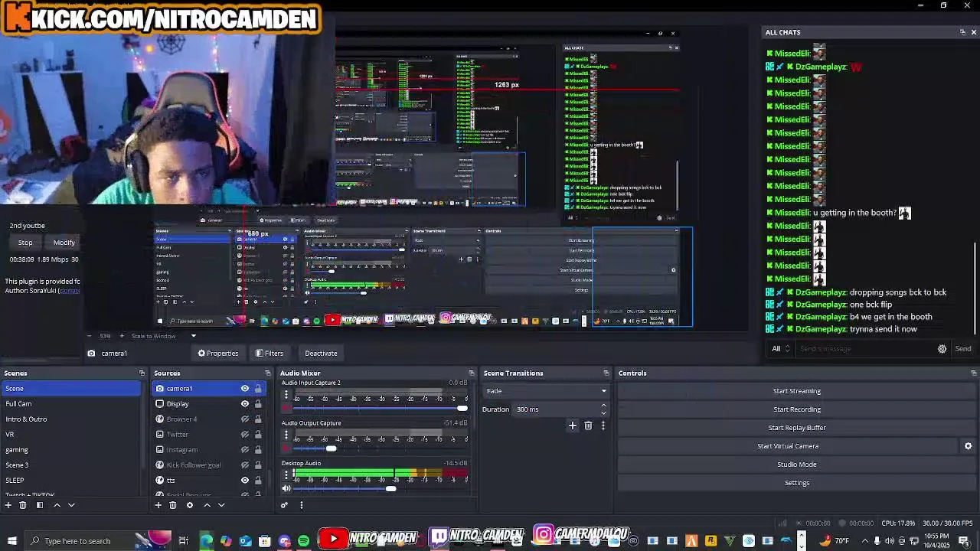Open source properties gear icon in Sources toolbar
This screenshot has width=980, height=551.
point(190,505)
